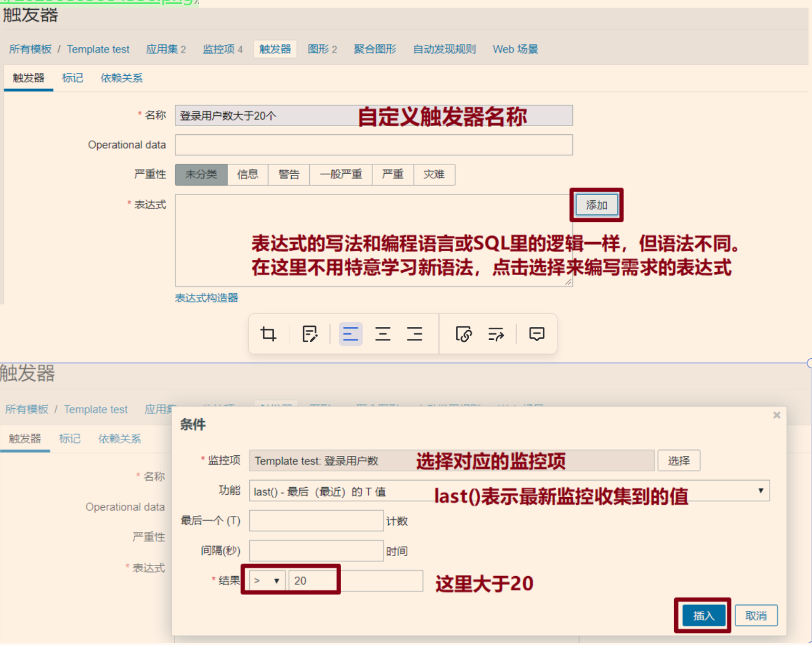
Task: Click inside the 表达式 textarea
Action: click(x=374, y=240)
